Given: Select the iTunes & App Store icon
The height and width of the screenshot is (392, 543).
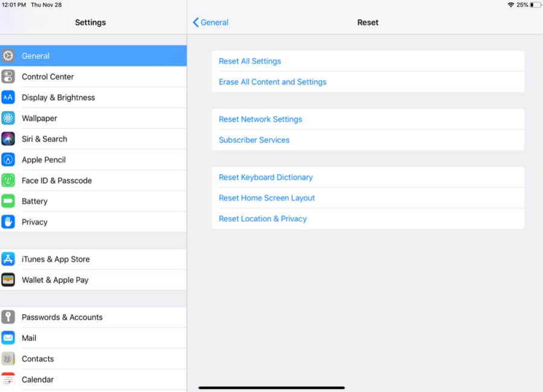Looking at the screenshot, I should [8, 259].
